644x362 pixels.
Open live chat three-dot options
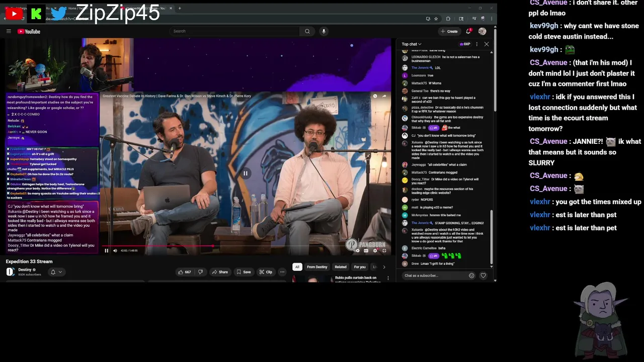477,44
